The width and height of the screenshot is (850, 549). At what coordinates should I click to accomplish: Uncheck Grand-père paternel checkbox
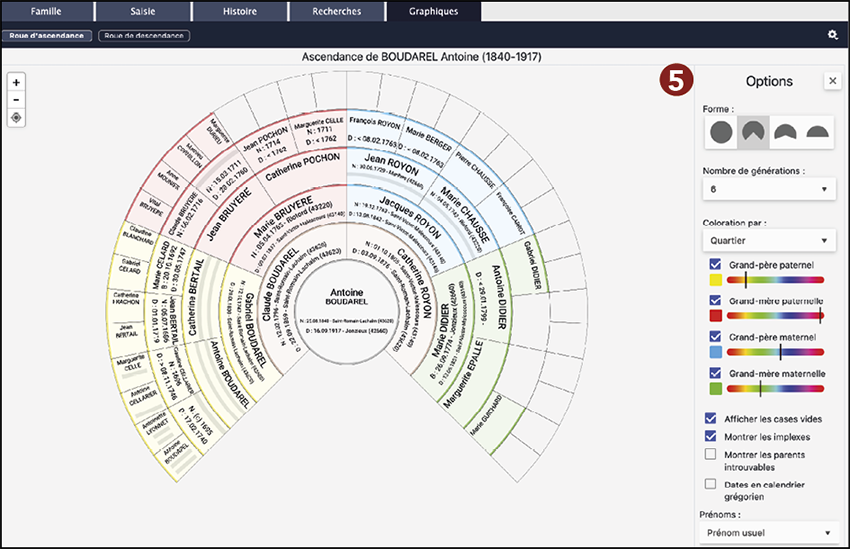716,264
